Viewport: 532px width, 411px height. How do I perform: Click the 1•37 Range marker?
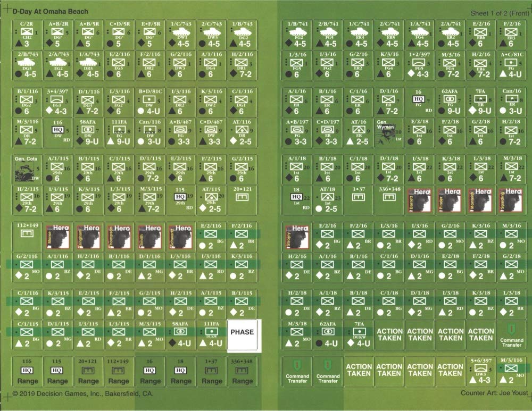tap(211, 371)
